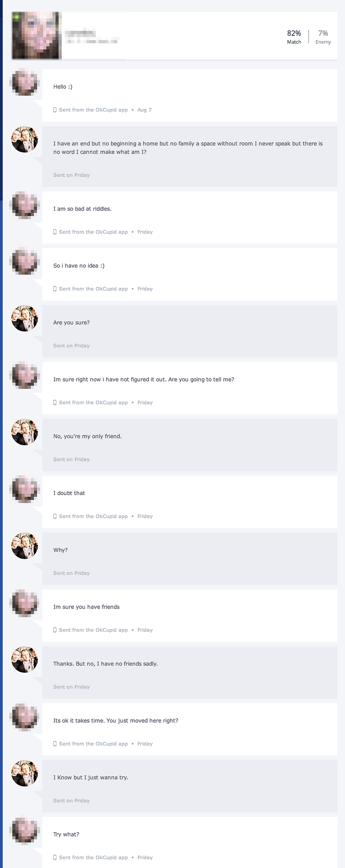Viewport: 345px width, 868px height.
Task: Click the 7% Enemy score
Action: point(323,37)
